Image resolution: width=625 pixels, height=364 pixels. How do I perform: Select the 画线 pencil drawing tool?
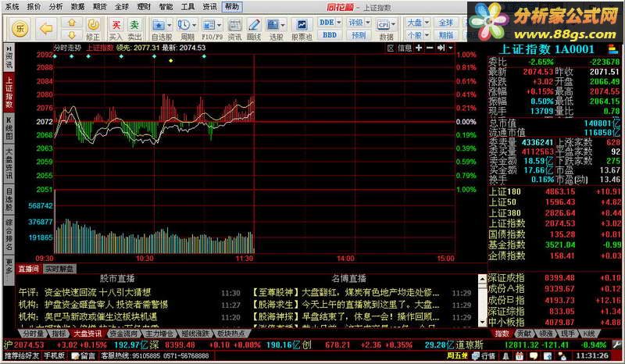pos(254,25)
